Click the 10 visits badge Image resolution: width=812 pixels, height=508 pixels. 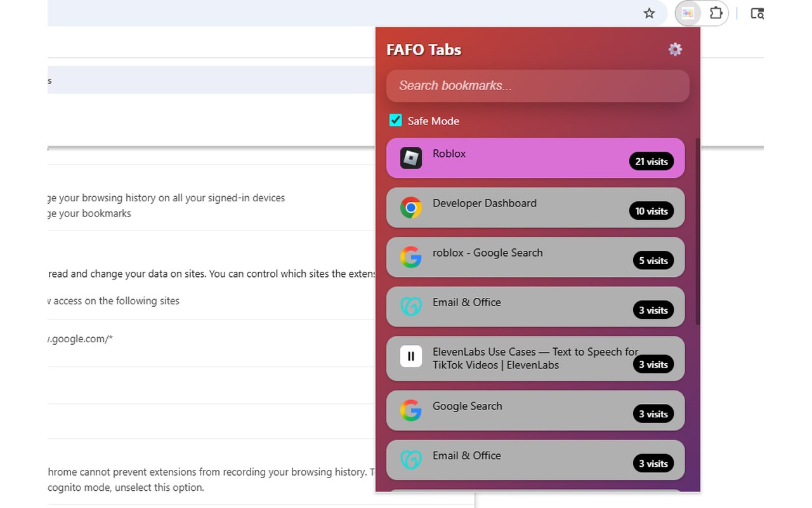click(x=652, y=211)
